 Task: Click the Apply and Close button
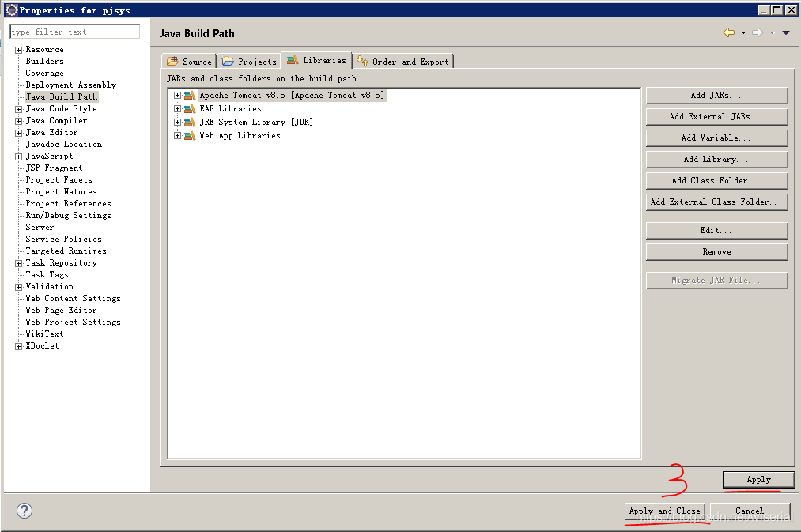point(665,511)
